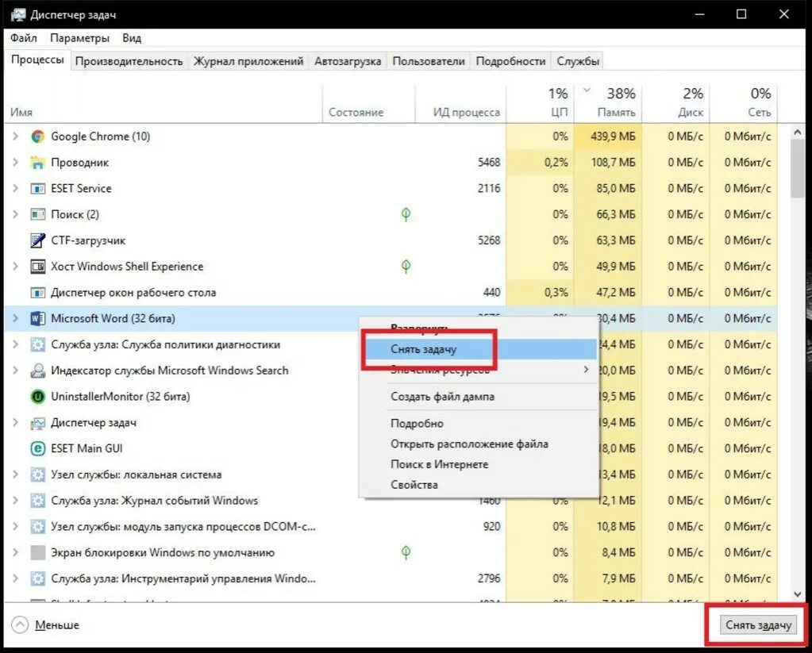
Task: Select Chrome memory value 439,9 МБ
Action: tap(613, 136)
